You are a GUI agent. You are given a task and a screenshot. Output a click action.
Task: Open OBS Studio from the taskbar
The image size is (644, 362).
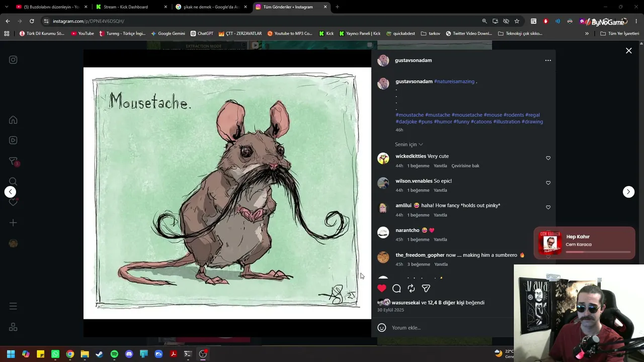click(203, 354)
